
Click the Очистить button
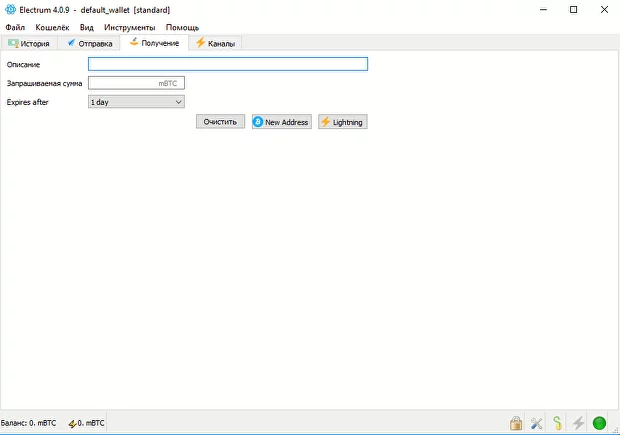click(220, 122)
